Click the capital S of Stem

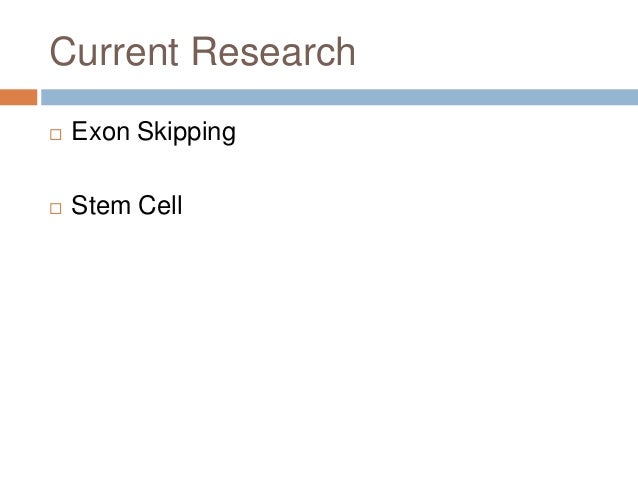(x=79, y=206)
